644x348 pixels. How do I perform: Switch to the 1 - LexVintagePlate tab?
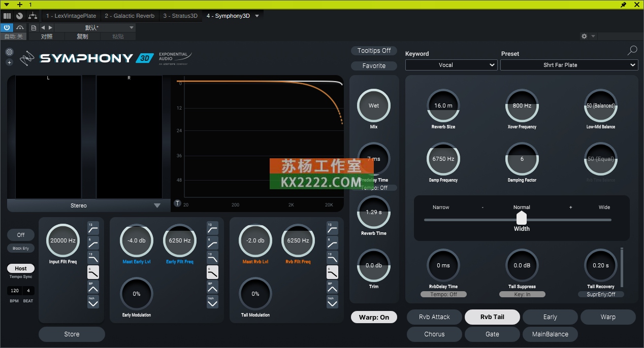(x=71, y=16)
